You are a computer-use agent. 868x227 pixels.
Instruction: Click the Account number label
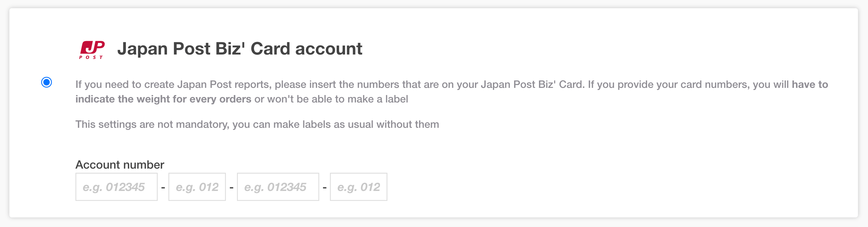[x=119, y=165]
